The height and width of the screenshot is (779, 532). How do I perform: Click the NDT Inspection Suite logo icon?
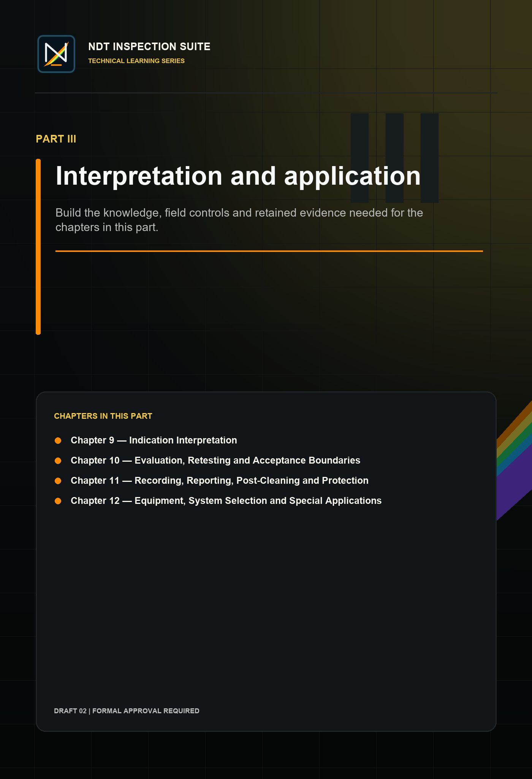(56, 54)
